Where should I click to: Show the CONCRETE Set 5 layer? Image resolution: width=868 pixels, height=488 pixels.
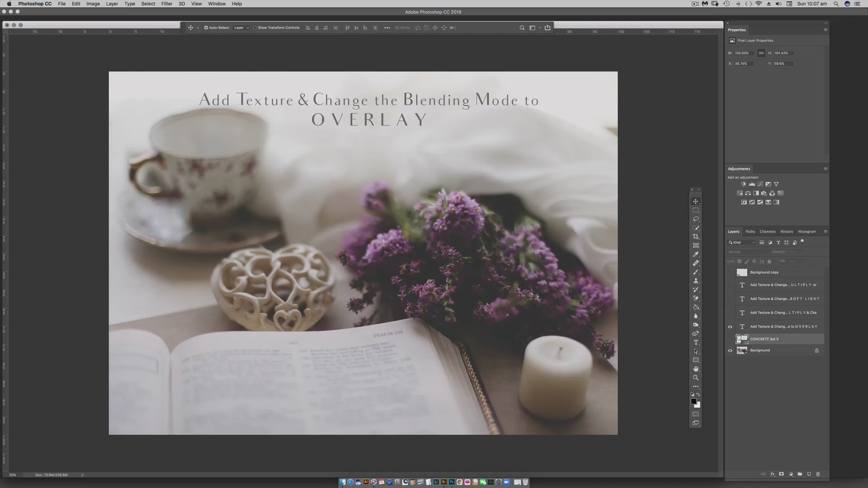point(730,339)
